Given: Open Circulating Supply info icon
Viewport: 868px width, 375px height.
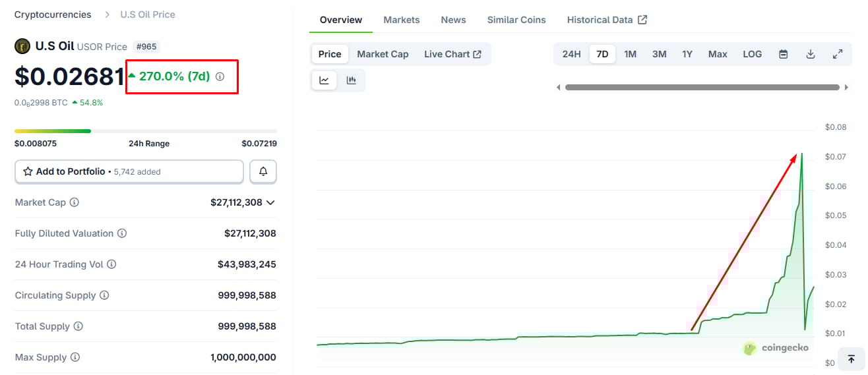Looking at the screenshot, I should [104, 295].
